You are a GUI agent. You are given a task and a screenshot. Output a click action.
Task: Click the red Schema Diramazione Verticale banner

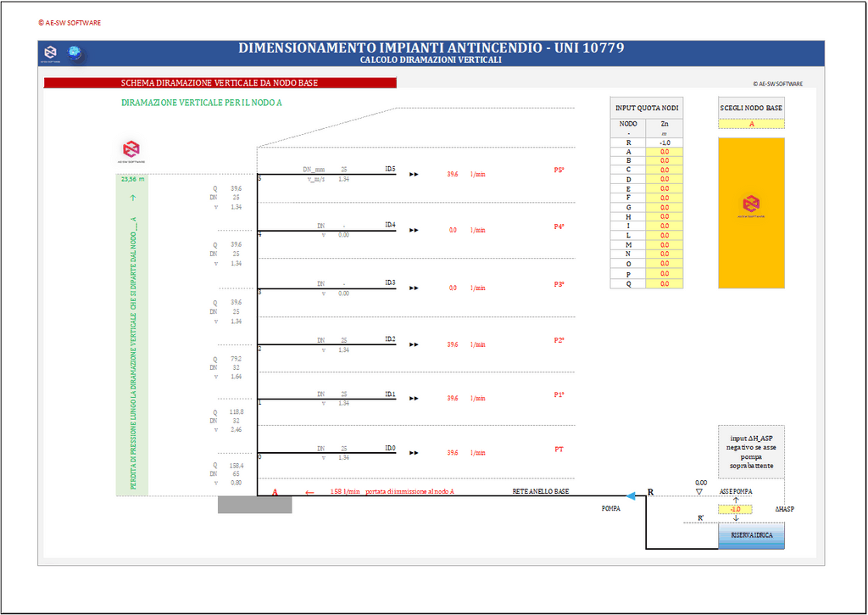pos(220,83)
